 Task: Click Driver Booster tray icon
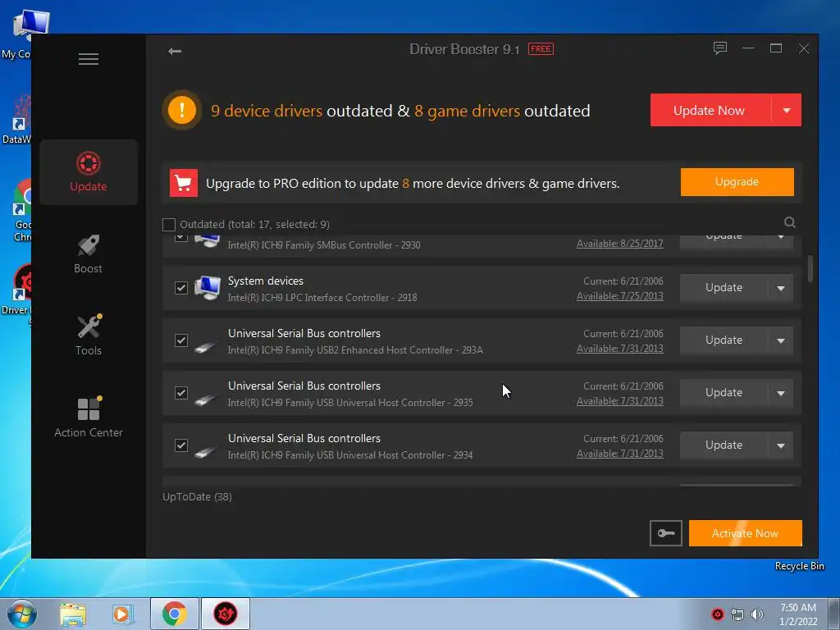(717, 614)
